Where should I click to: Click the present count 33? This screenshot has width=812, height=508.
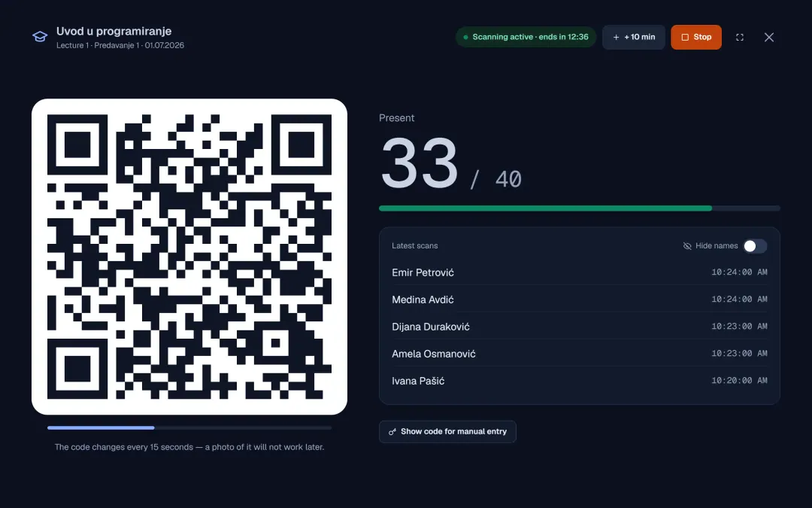pyautogui.click(x=420, y=163)
